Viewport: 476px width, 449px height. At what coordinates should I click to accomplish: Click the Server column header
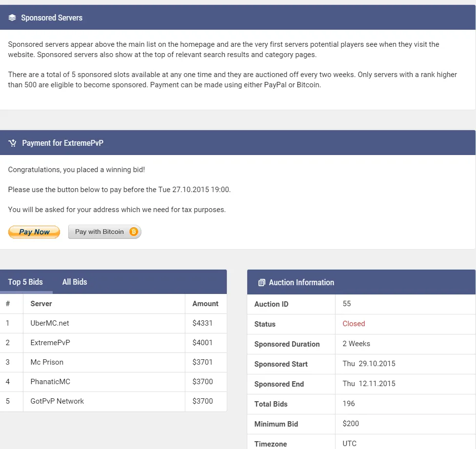tap(41, 304)
